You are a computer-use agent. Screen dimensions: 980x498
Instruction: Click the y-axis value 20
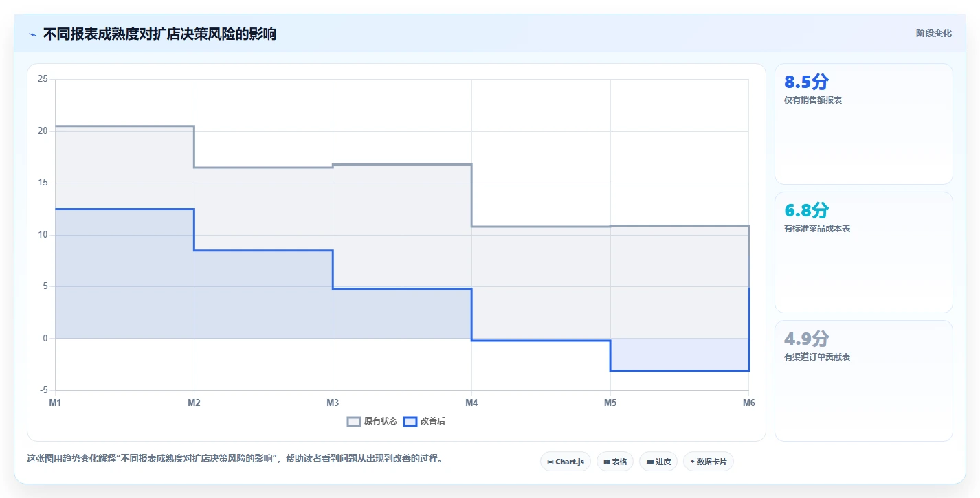(x=43, y=131)
